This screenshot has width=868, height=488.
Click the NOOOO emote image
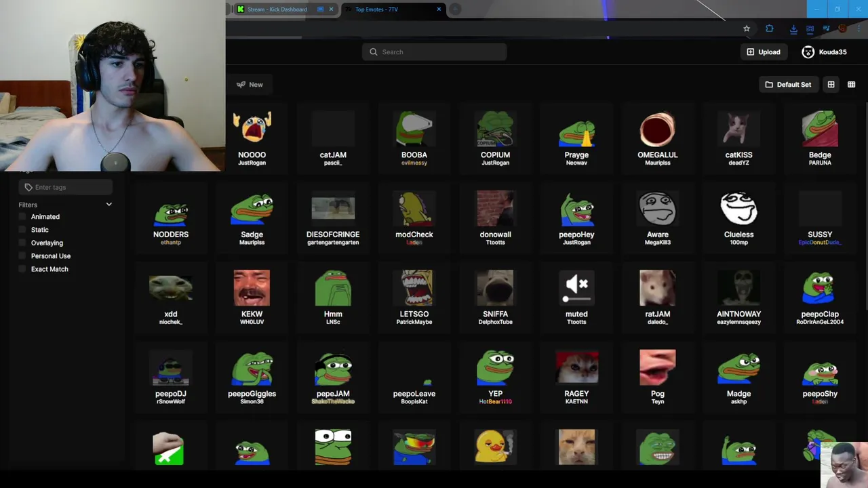(252, 128)
